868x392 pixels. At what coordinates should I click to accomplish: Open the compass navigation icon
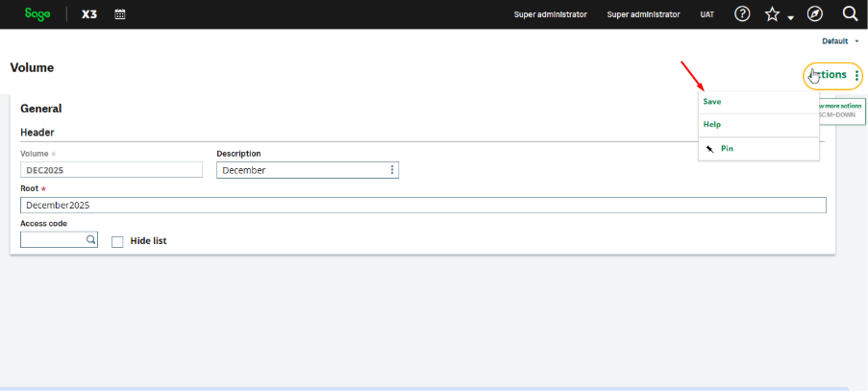pyautogui.click(x=815, y=14)
